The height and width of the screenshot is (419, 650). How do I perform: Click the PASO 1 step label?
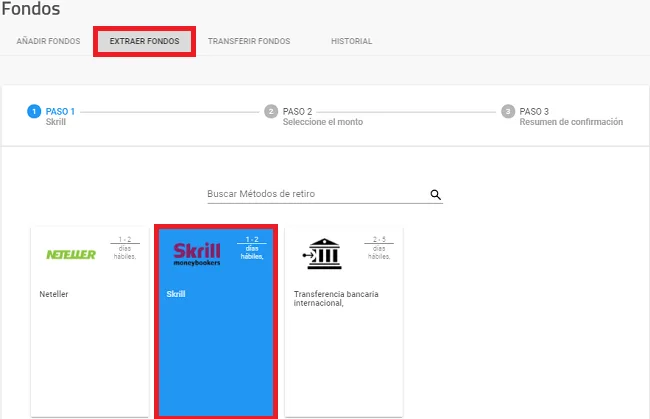pyautogui.click(x=60, y=111)
